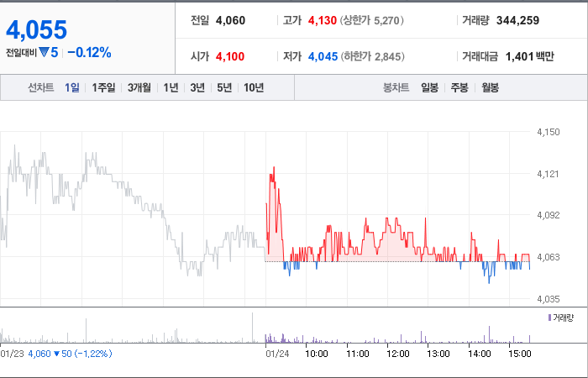The width and height of the screenshot is (588, 378).
Task: Click the 4,121 price axis label
Action: click(x=548, y=174)
